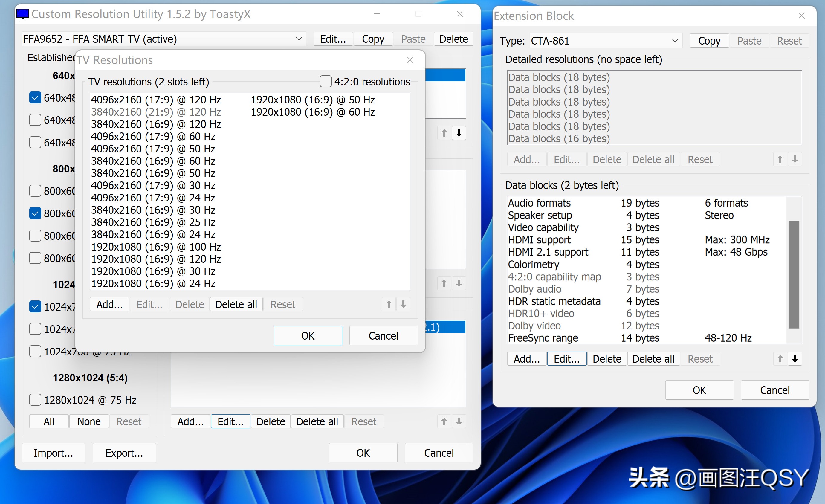Select None for established resolutions
825x504 pixels.
coord(88,421)
